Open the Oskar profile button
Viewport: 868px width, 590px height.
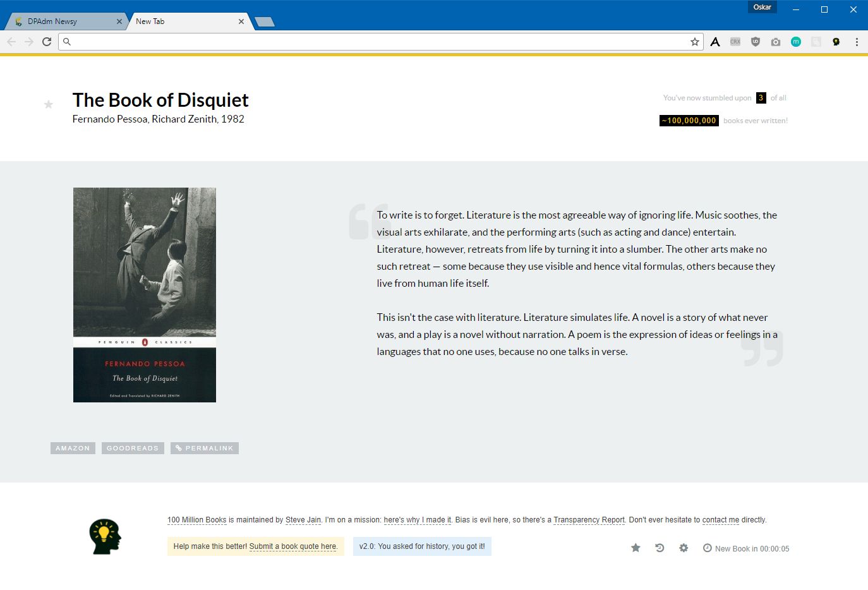coord(763,7)
